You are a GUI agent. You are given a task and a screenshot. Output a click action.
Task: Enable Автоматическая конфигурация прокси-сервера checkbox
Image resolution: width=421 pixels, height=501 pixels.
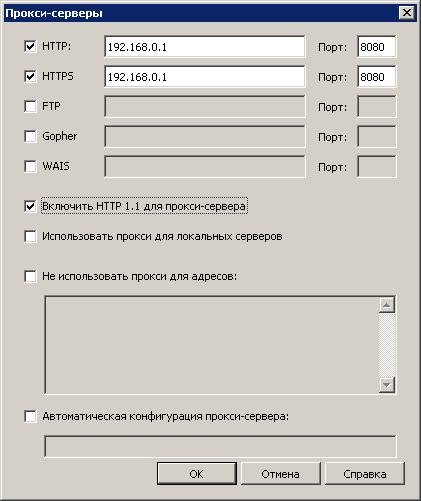30,416
